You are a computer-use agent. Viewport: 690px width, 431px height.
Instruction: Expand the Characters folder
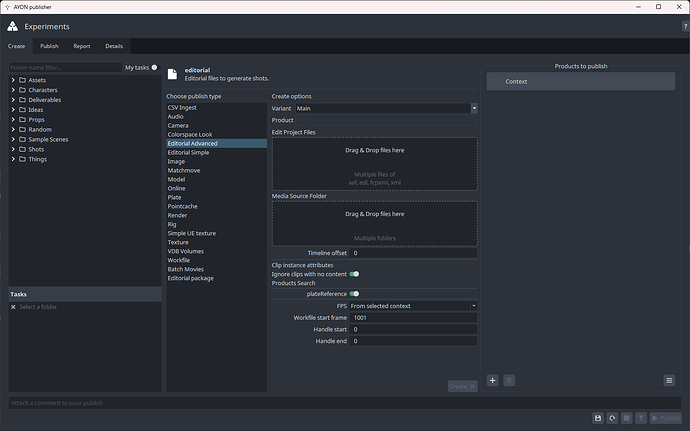13,90
